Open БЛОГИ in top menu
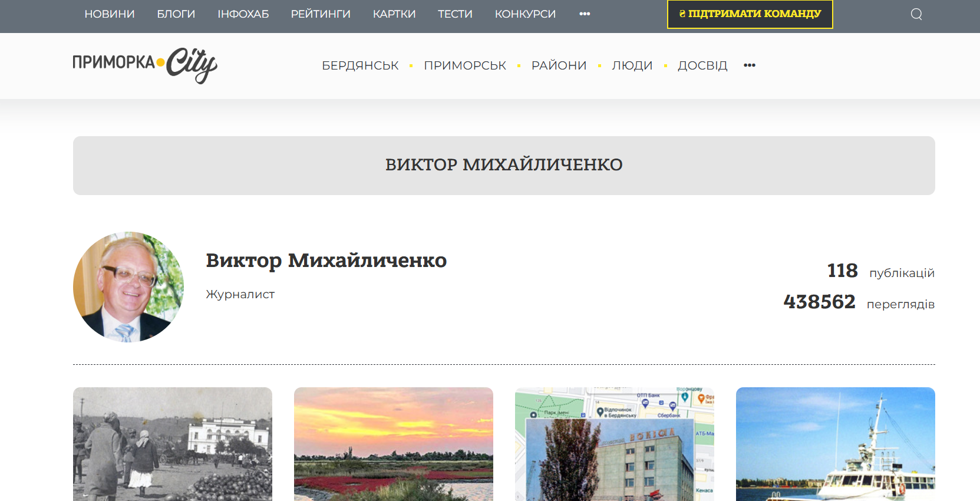The height and width of the screenshot is (501, 980). 176,14
